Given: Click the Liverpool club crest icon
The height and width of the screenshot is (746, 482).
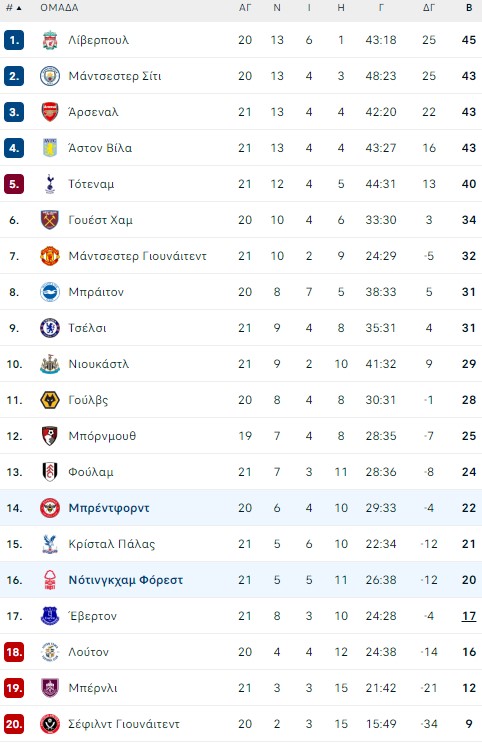Looking at the screenshot, I should [49, 40].
